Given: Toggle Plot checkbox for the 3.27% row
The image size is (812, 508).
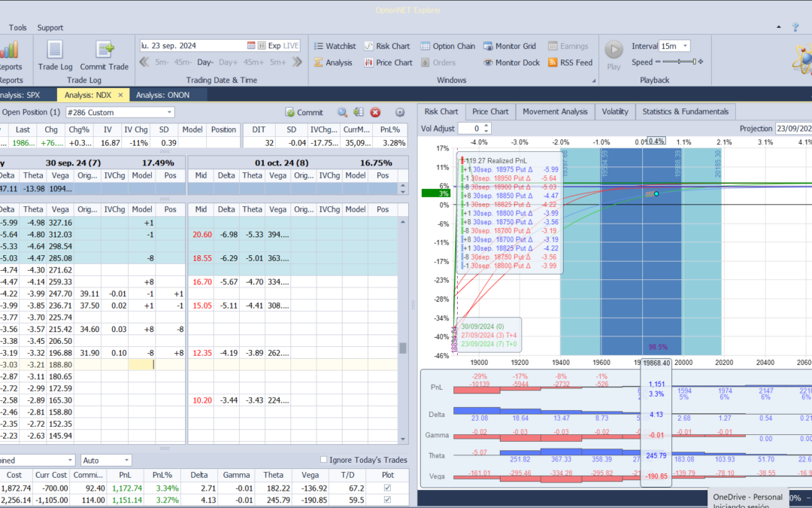Looking at the screenshot, I should 387,500.
